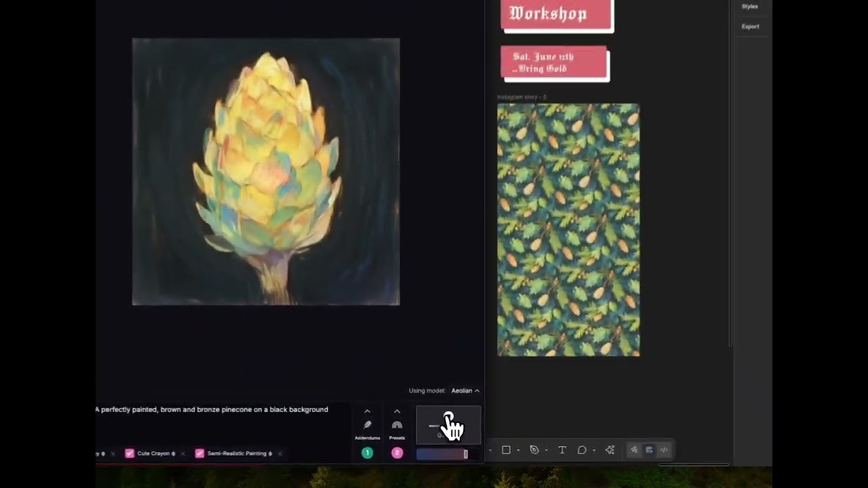Switch to the draw mode icon
Screen dimensions: 868x488
(x=634, y=450)
